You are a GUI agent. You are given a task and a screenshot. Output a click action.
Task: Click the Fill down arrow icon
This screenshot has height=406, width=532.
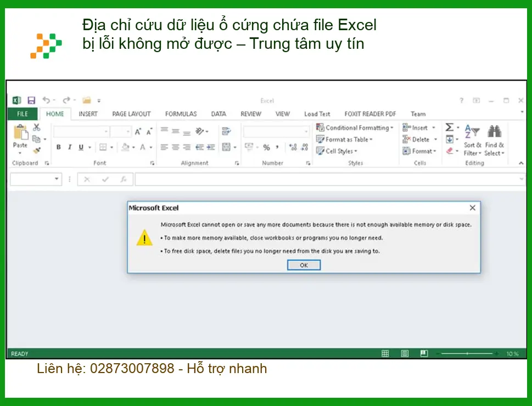click(x=450, y=139)
